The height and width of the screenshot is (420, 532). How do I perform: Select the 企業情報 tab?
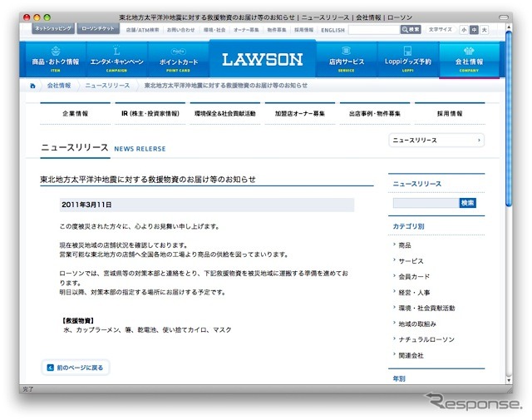click(76, 113)
